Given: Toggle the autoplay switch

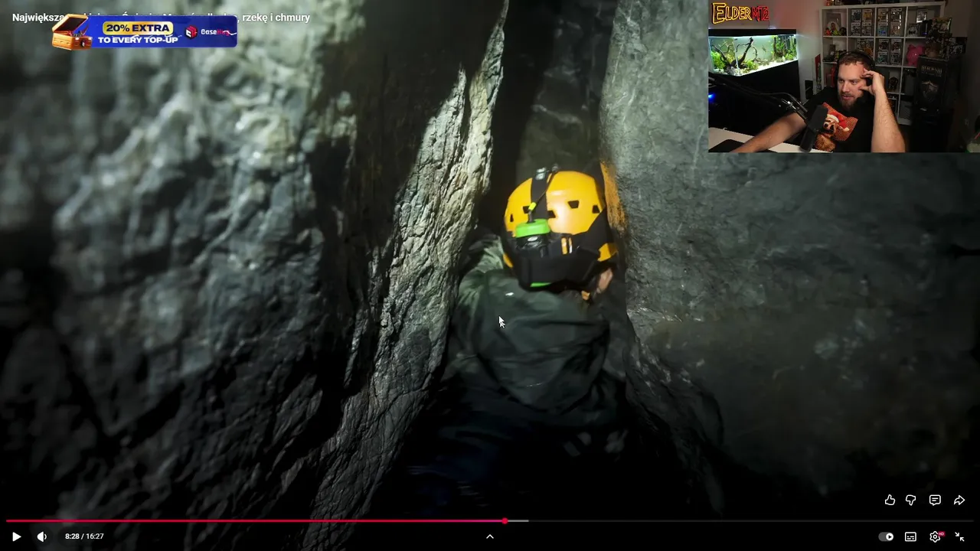Looking at the screenshot, I should point(886,536).
